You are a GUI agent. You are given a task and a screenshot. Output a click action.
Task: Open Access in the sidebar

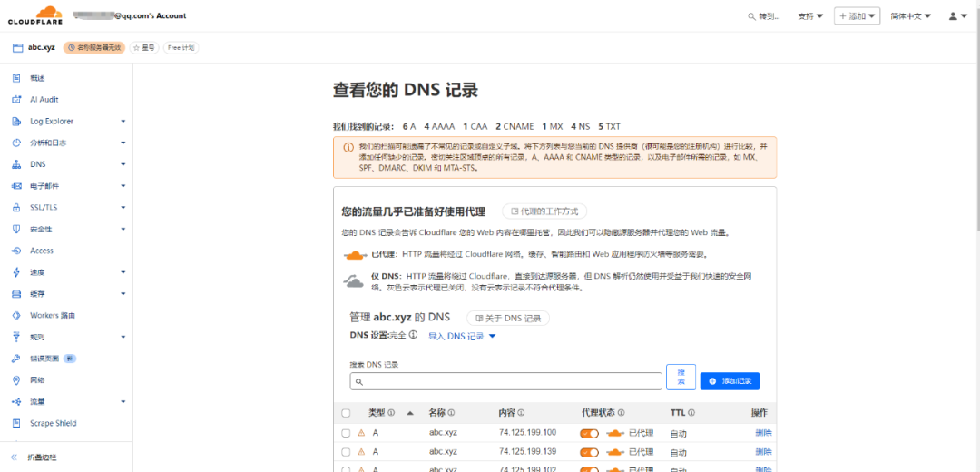tap(42, 251)
